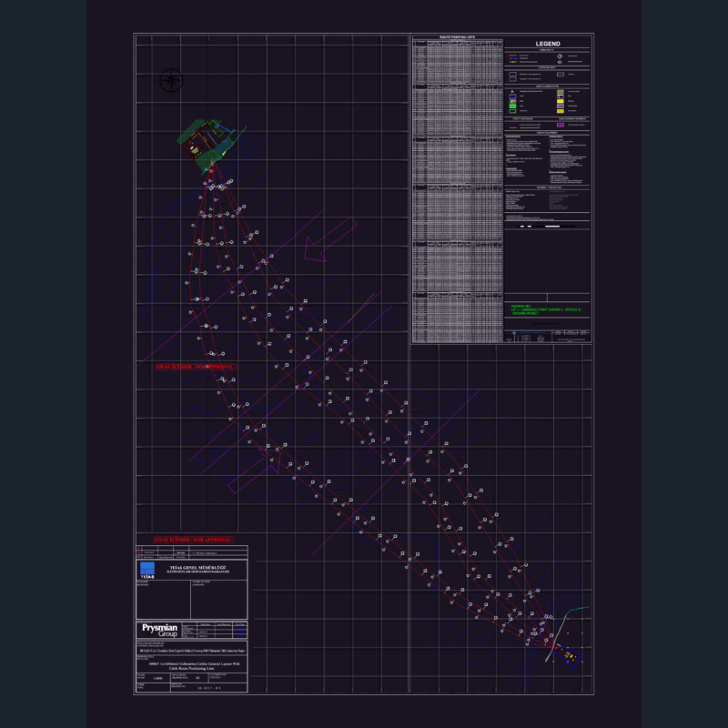Click the drawing number LS-001-01
This screenshot has height=728, width=728.
pos(209,688)
